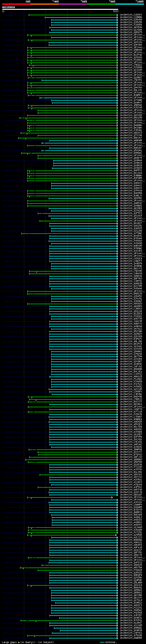Open hit UniRef100_Q35059
Viewport: 146px width, 644px height.
coord(131,20)
